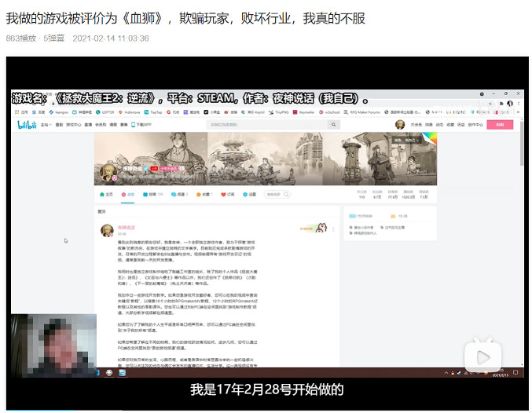Open the 小黑盒 bookmark
Screen dimensions: 532x413
211,112
